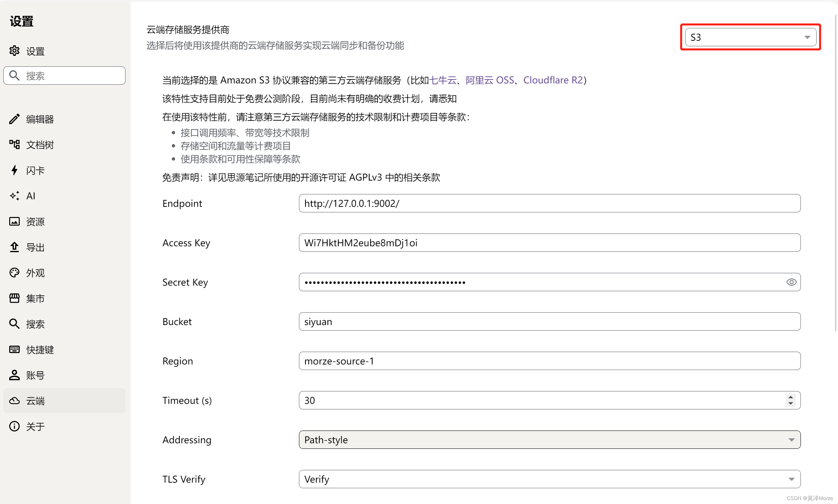Image resolution: width=838 pixels, height=504 pixels.
Task: Open the 外观 palette icon
Action: [x=14, y=273]
